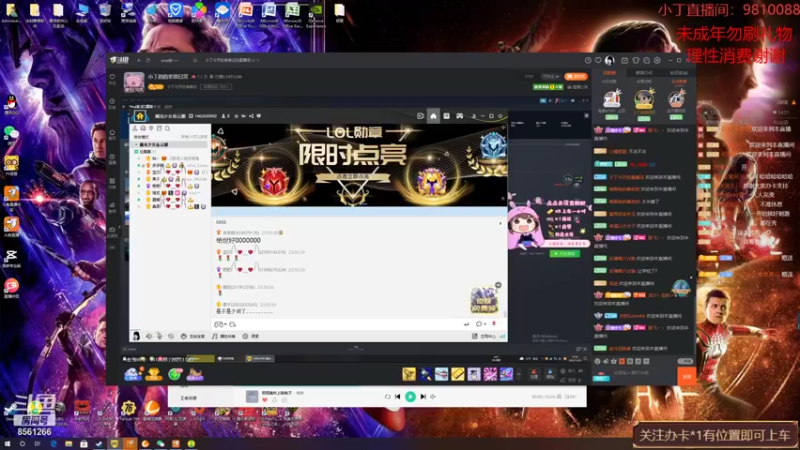Close the YY chat notice with its x

coord(500,223)
